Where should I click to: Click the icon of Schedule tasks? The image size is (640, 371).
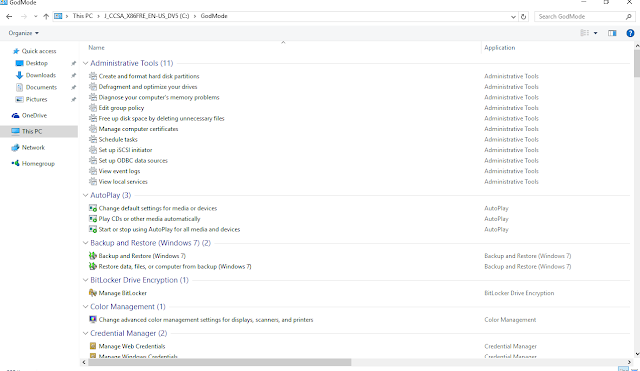93,139
